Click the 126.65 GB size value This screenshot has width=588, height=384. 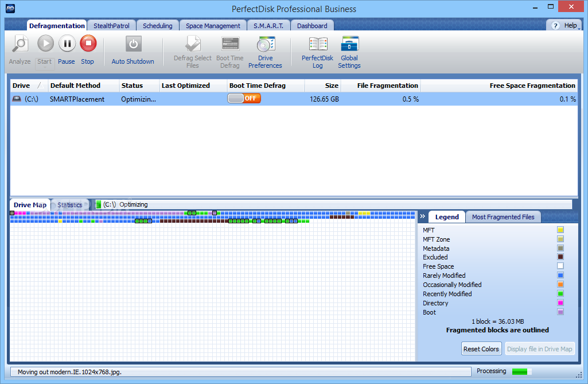324,99
